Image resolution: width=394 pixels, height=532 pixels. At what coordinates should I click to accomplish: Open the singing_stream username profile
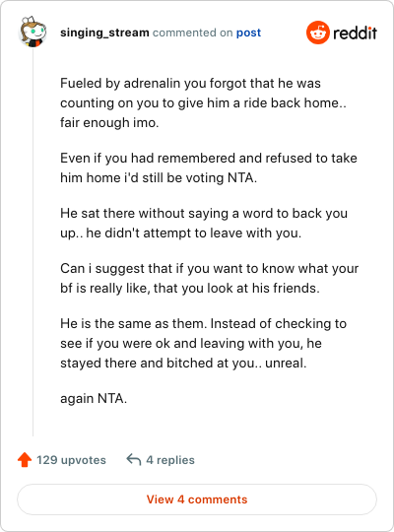pos(104,33)
